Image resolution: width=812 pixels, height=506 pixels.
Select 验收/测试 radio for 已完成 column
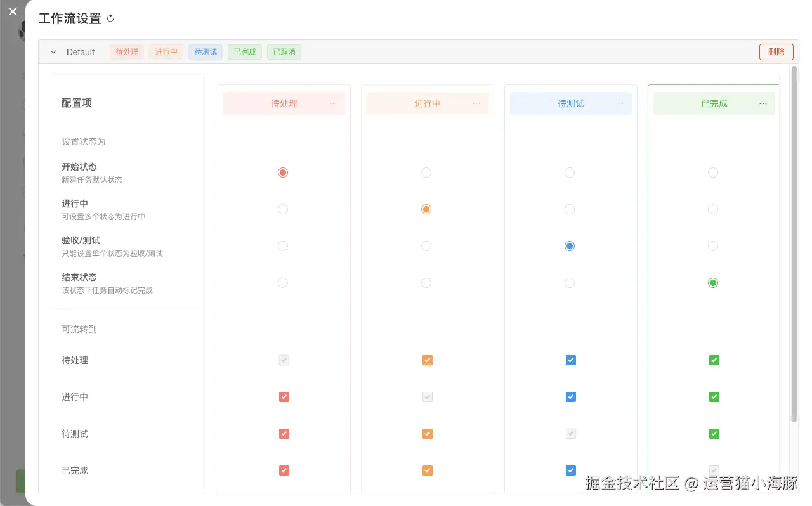click(x=713, y=246)
